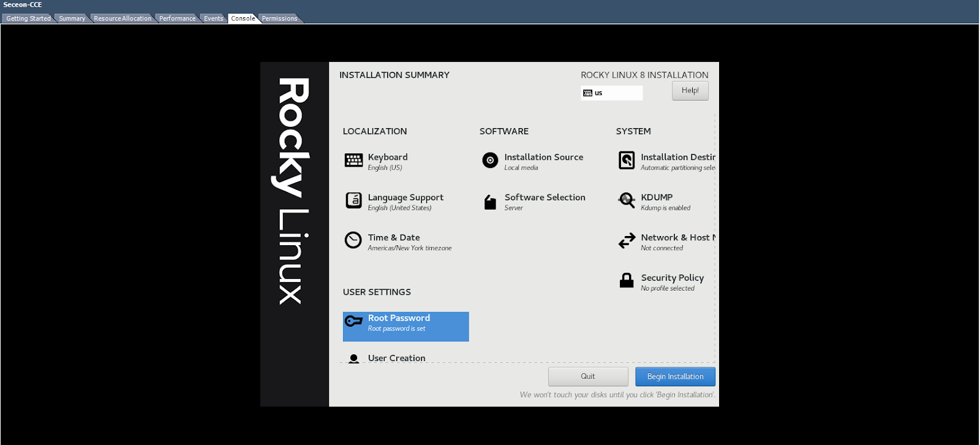Click the 'User Creation' label
This screenshot has height=445, width=980.
(396, 358)
